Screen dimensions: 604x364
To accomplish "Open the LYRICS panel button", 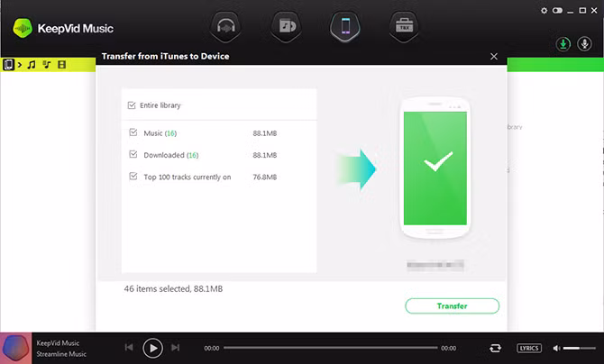I will (529, 348).
